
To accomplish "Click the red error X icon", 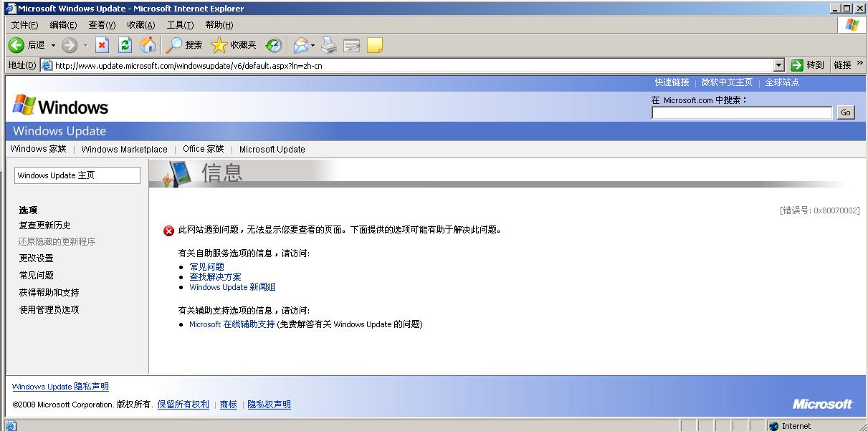I will tap(169, 231).
